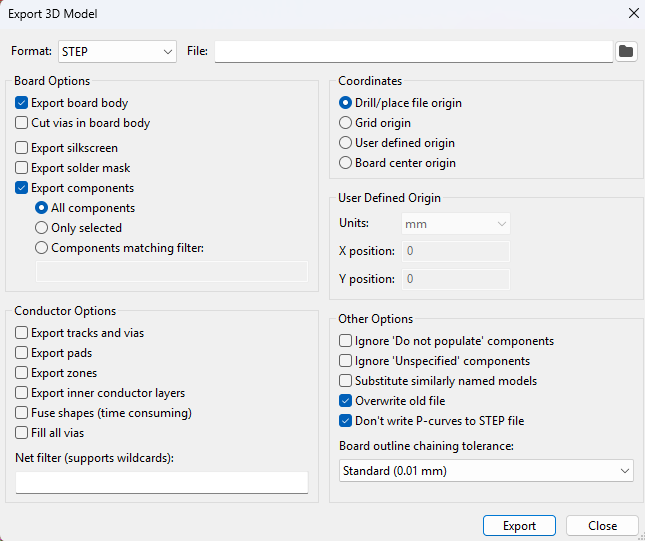The width and height of the screenshot is (645, 541).
Task: Choose Components matching filter option
Action: coord(42,248)
